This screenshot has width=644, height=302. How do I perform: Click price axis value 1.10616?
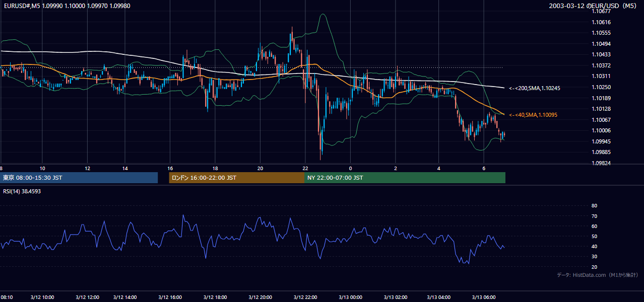tap(601, 22)
